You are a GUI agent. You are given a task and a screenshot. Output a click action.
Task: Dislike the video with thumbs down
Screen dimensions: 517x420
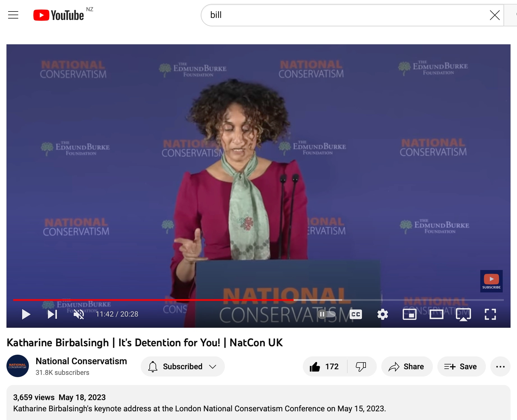[361, 366]
